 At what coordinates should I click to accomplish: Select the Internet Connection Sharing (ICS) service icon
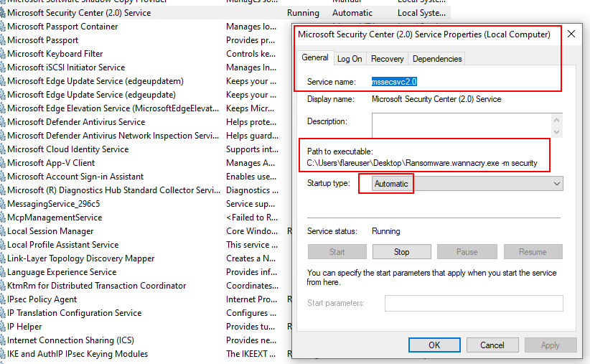coord(3,340)
